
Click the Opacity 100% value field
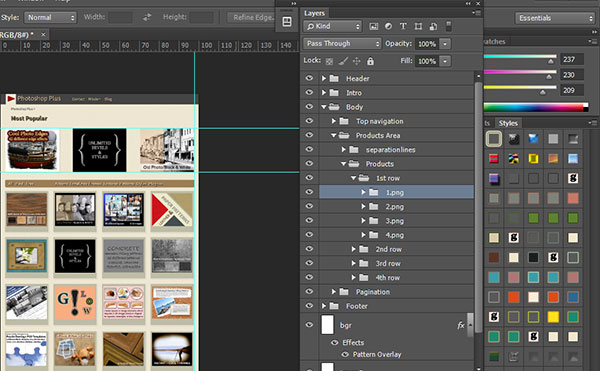[x=427, y=44]
